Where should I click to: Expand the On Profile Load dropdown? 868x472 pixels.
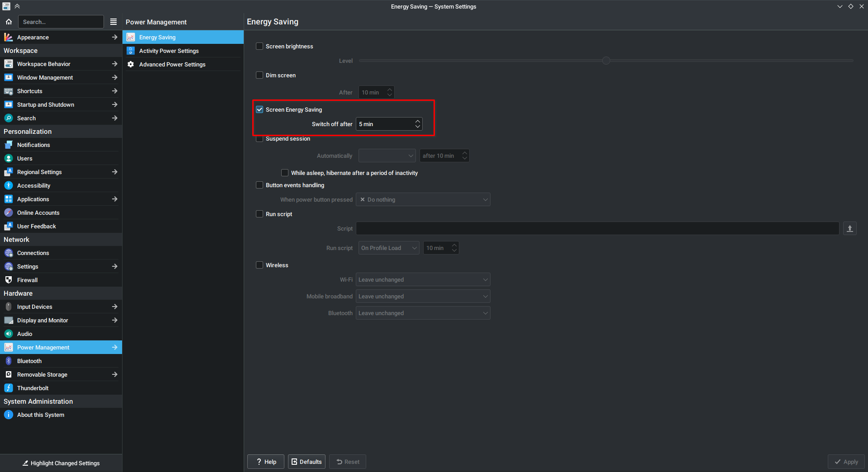point(389,248)
